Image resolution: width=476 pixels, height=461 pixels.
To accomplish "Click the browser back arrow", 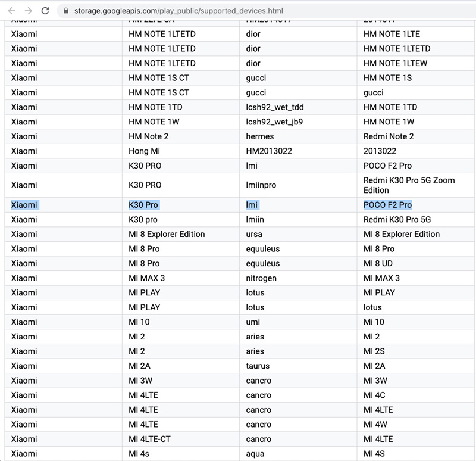I will [12, 11].
